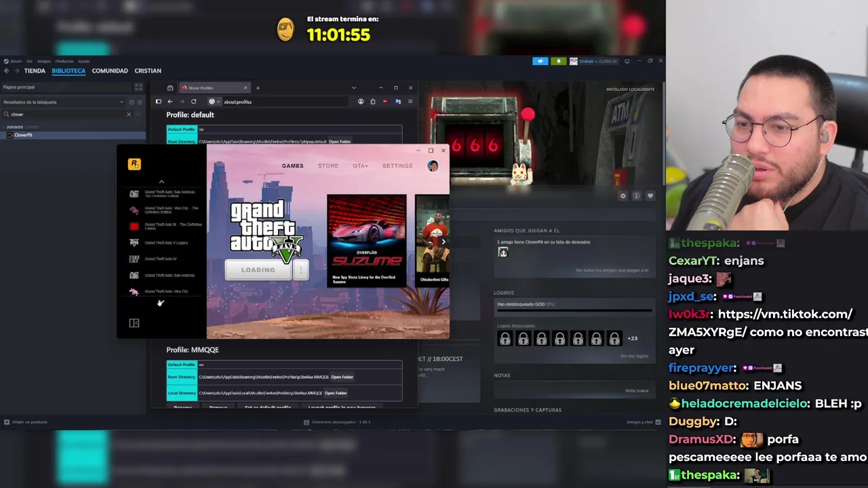The height and width of the screenshot is (488, 868).
Task: Open Amigos y chat in Steam footer
Action: pyautogui.click(x=644, y=422)
